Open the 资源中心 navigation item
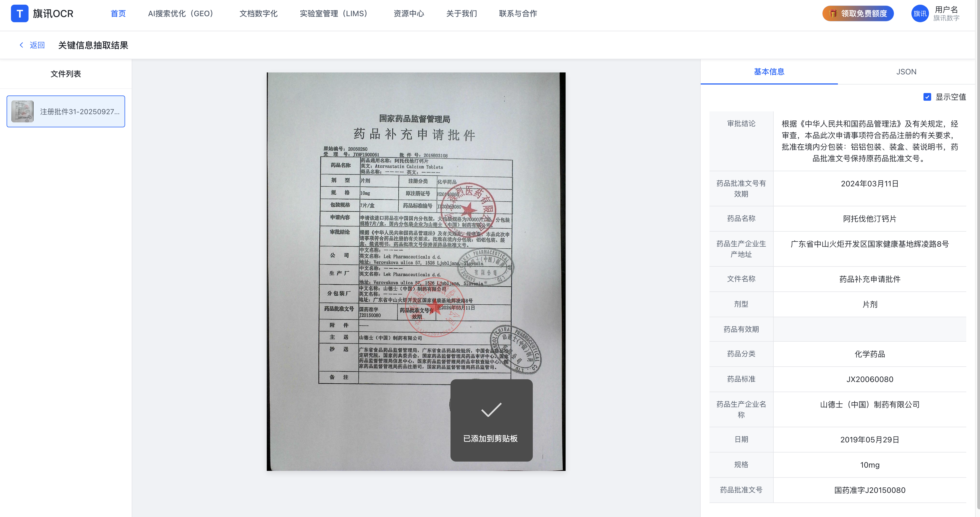Viewport: 980px width, 517px height. [409, 14]
